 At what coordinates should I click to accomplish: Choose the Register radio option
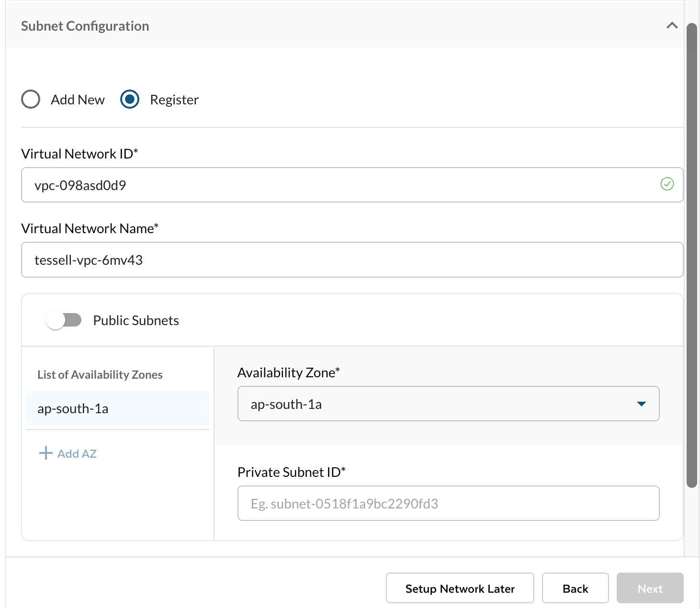pyautogui.click(x=130, y=99)
